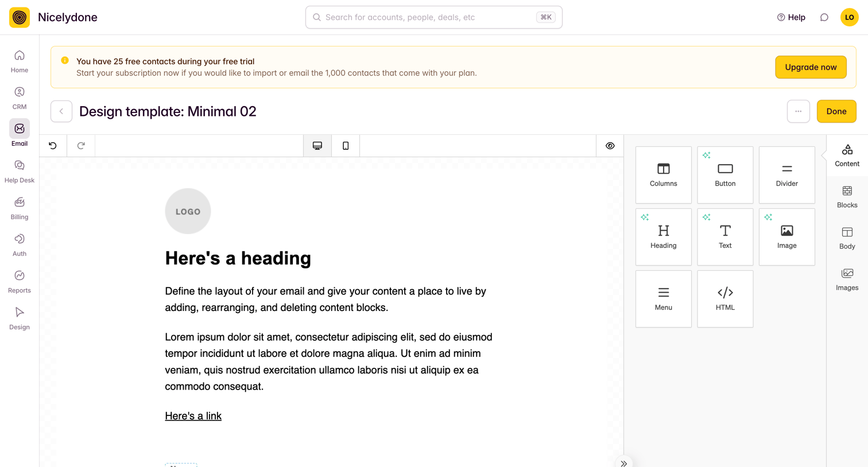Focus the search accounts input field
Screen dimensions: 868x467
point(434,17)
